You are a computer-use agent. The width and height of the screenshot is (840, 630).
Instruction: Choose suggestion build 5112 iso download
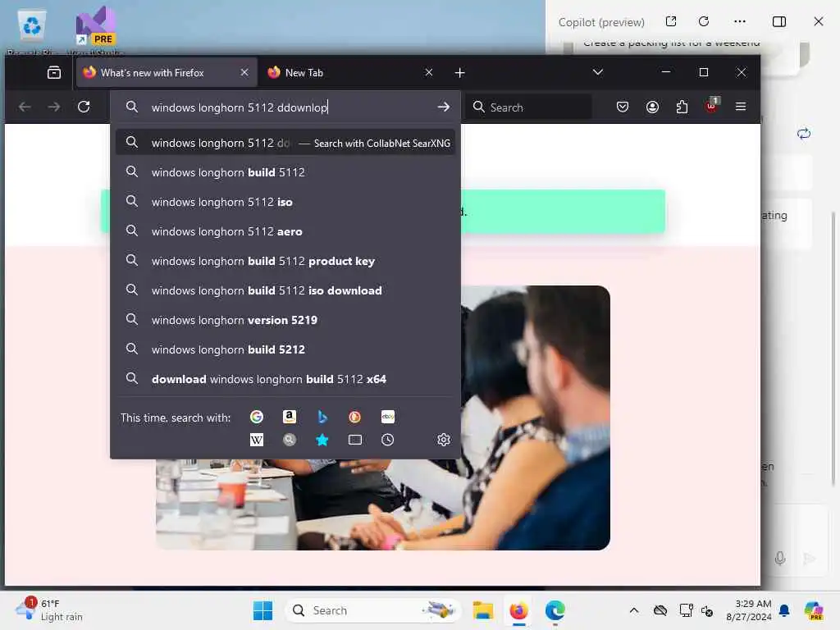pyautogui.click(x=285, y=290)
